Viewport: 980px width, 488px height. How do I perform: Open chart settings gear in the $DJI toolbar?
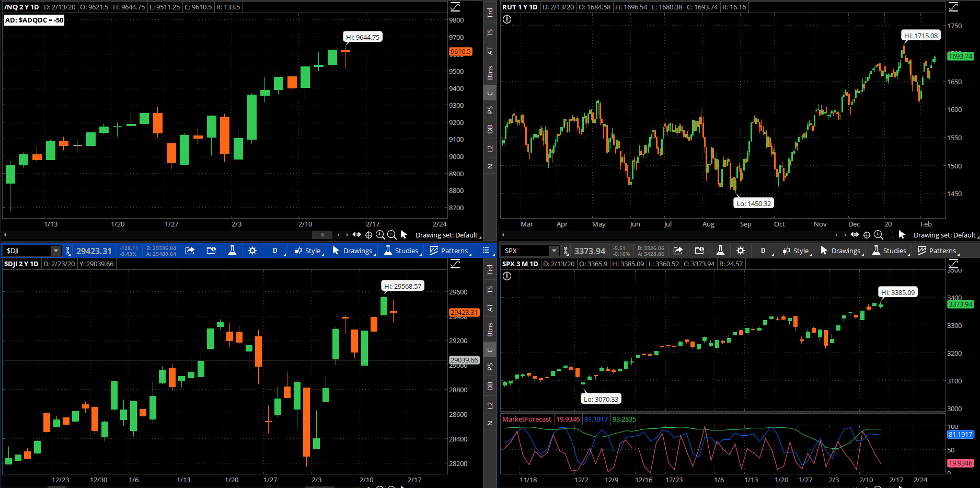(252, 251)
